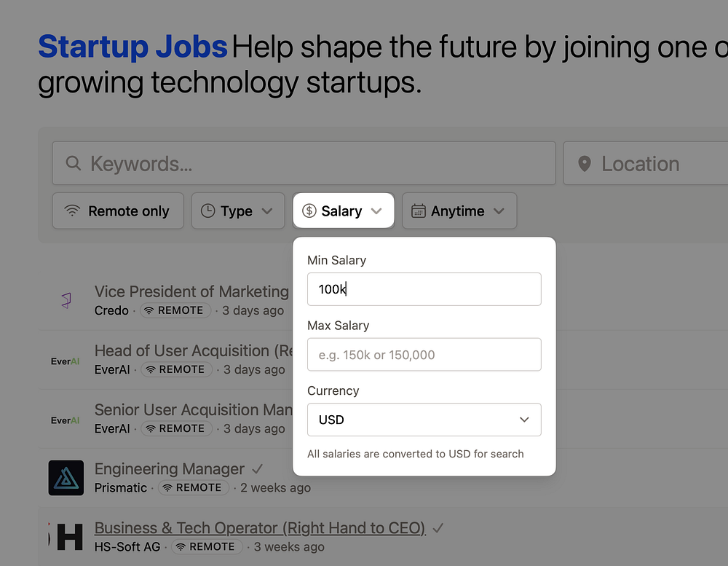Click the Max Salary input field

coord(424,355)
